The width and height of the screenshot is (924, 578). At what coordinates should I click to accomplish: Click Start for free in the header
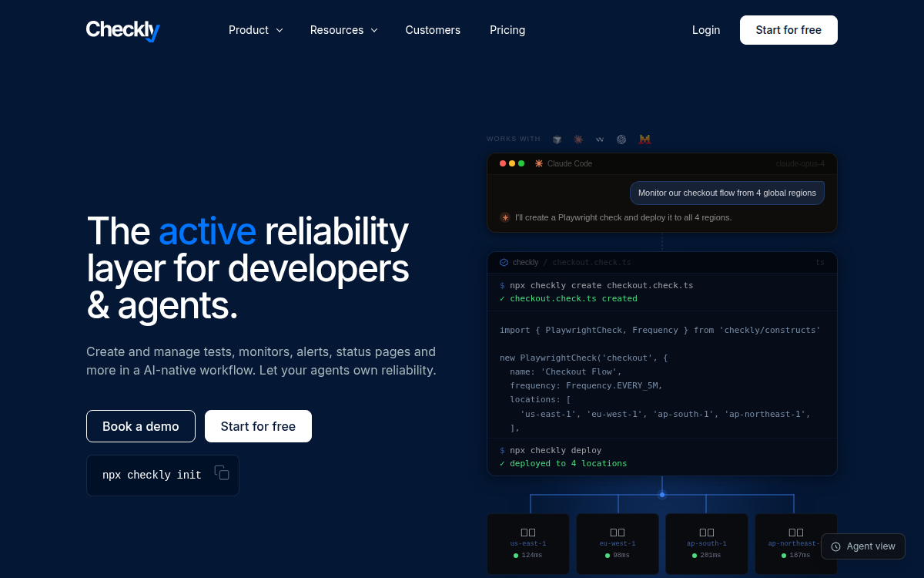(788, 30)
